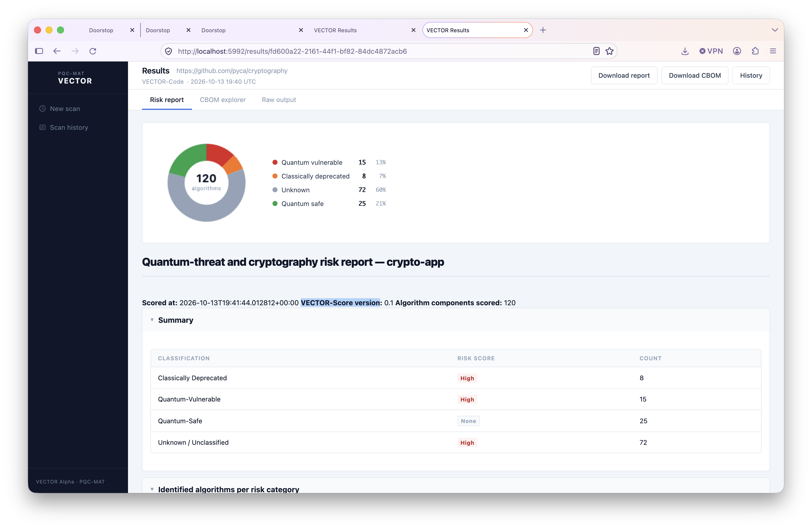Open the account profile icon
The width and height of the screenshot is (812, 530).
(737, 51)
